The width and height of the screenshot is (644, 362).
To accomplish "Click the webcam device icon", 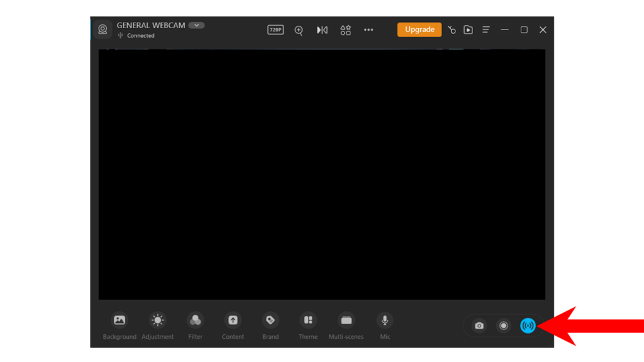I will point(103,30).
